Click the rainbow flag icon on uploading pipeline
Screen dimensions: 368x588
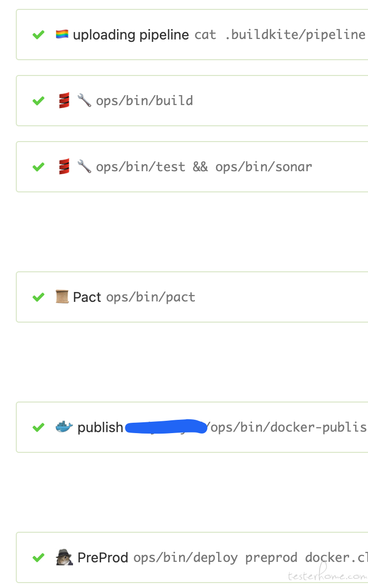click(62, 35)
